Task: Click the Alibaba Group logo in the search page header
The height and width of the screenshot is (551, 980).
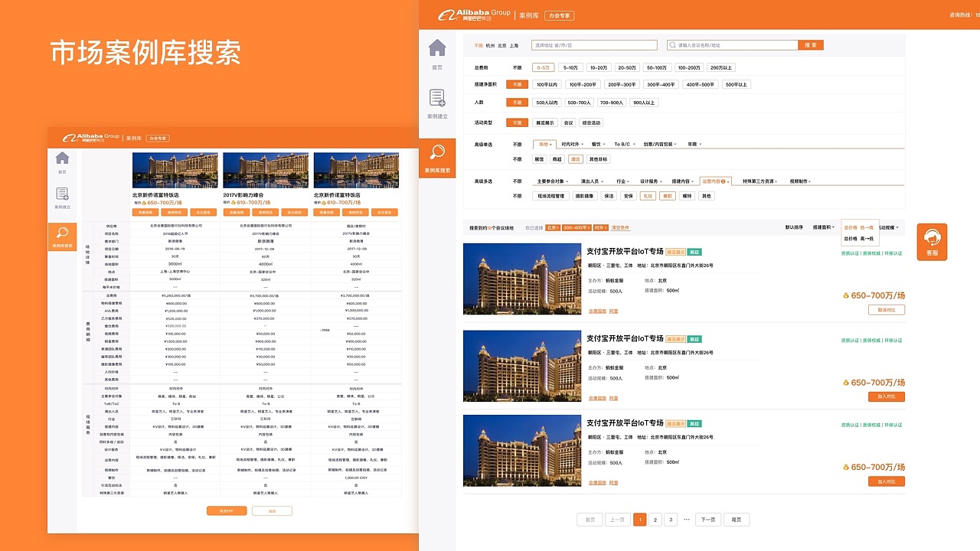Action: (x=474, y=15)
